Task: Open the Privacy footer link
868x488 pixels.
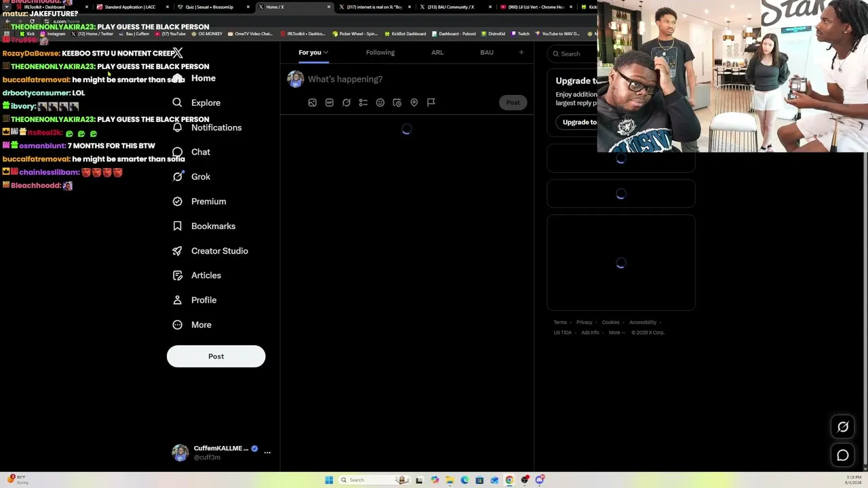Action: tap(585, 323)
